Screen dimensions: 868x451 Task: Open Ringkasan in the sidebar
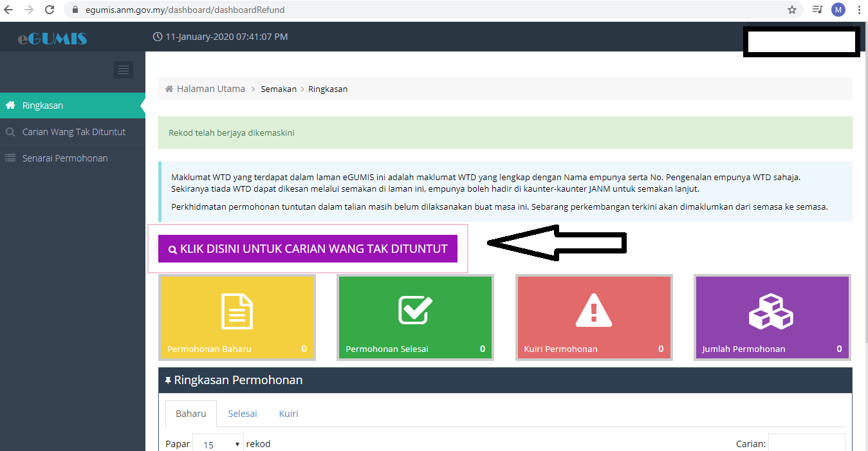(42, 106)
